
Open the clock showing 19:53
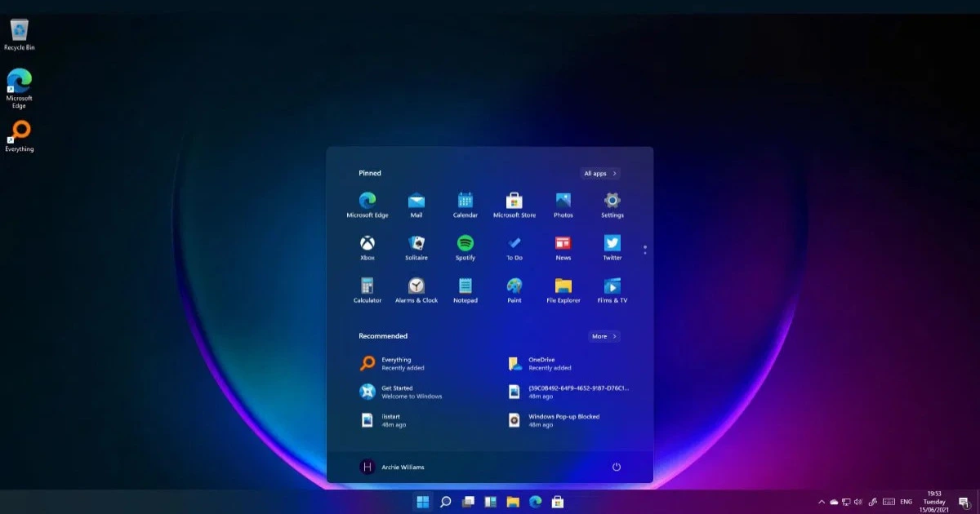pyautogui.click(x=933, y=502)
